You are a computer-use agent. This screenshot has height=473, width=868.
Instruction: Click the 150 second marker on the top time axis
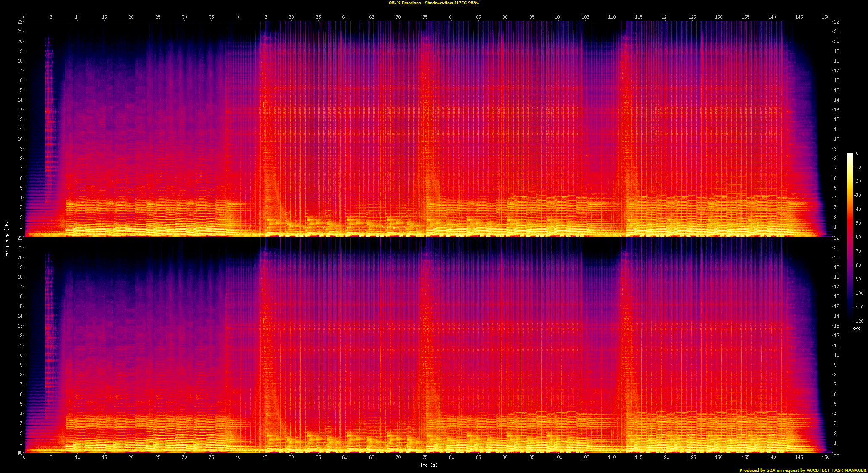(826, 17)
